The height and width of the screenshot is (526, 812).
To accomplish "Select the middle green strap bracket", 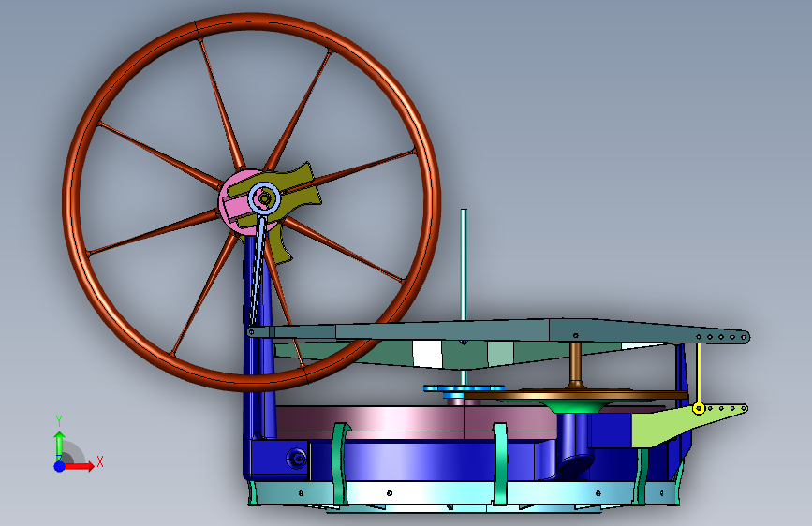I will [x=500, y=463].
